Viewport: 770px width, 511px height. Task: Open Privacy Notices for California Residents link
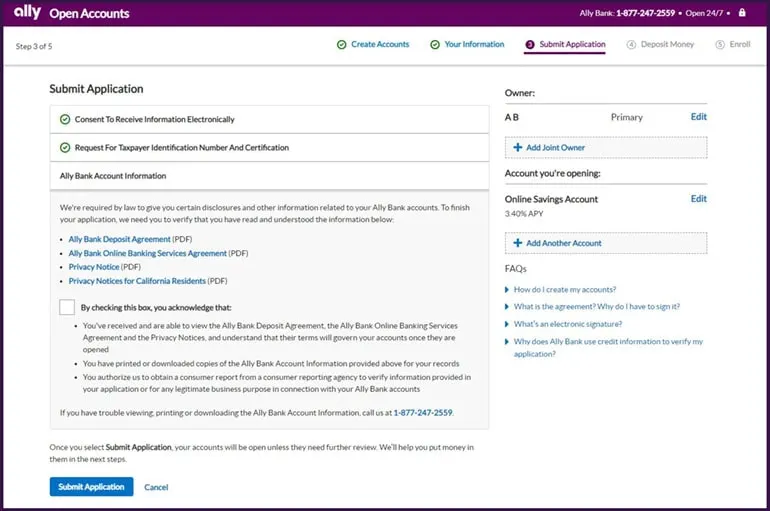click(137, 282)
